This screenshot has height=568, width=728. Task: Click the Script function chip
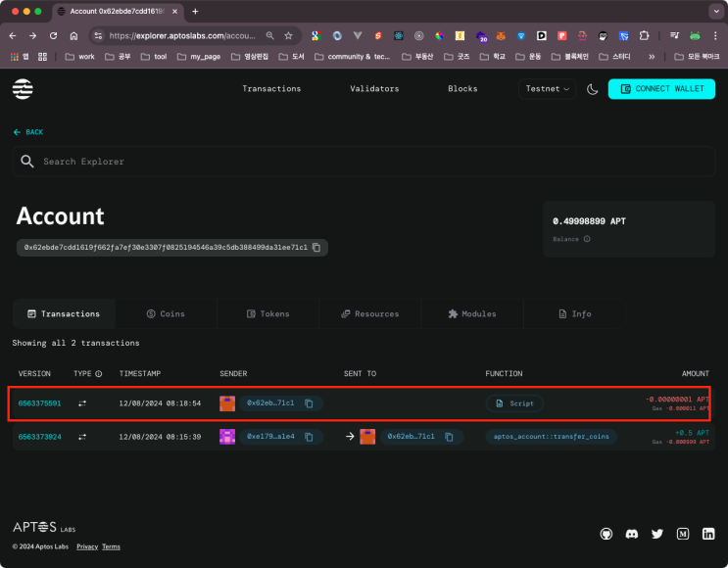(x=514, y=403)
